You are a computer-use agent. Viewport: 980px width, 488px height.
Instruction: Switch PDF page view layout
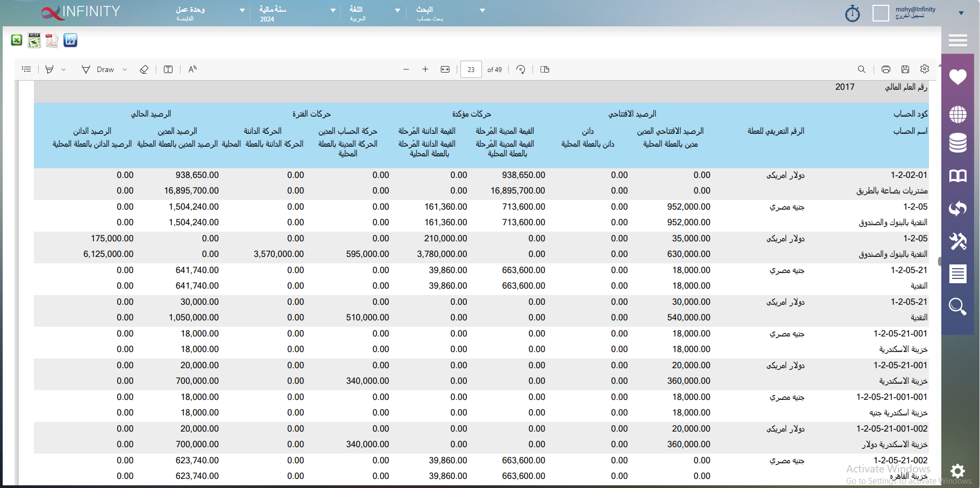click(x=545, y=69)
